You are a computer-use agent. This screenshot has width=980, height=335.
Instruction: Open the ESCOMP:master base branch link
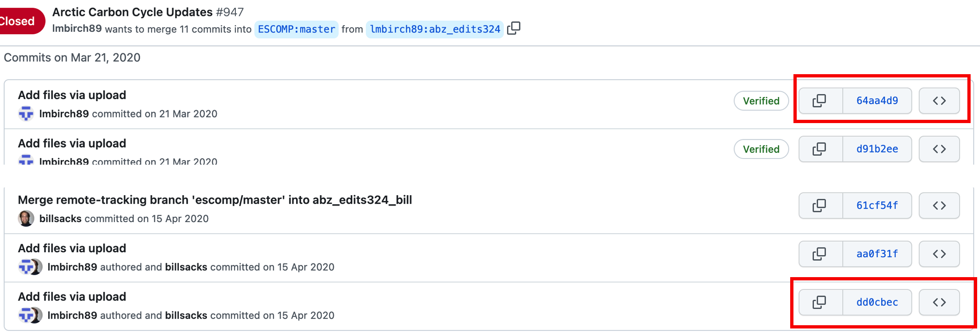[x=296, y=29]
